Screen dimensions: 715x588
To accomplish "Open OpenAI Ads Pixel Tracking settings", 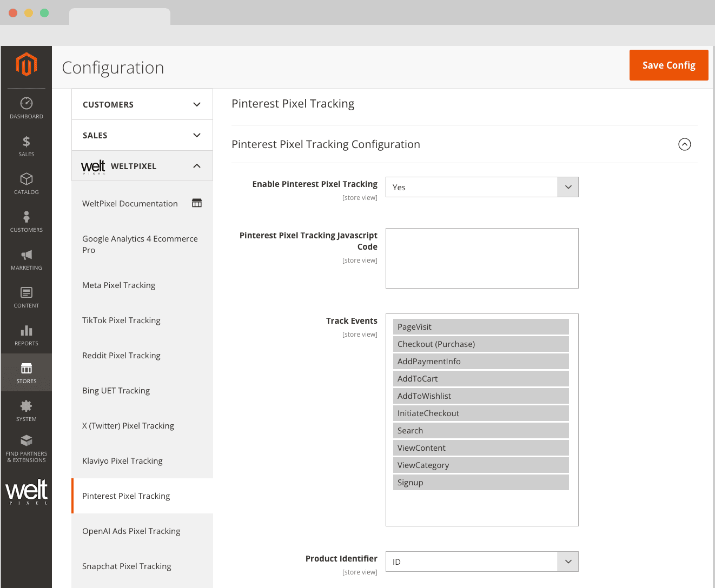I will click(x=131, y=531).
